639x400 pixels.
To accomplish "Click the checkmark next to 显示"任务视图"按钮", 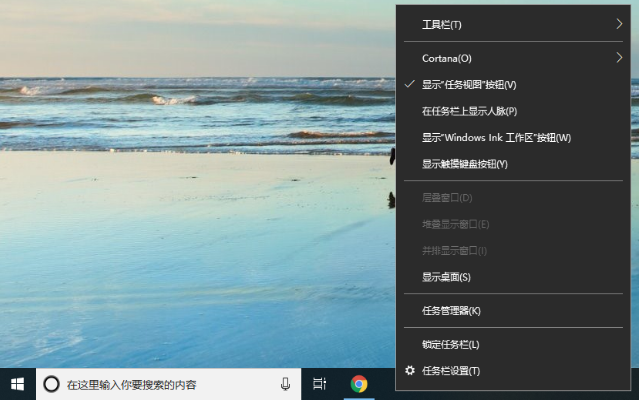I will (x=410, y=85).
